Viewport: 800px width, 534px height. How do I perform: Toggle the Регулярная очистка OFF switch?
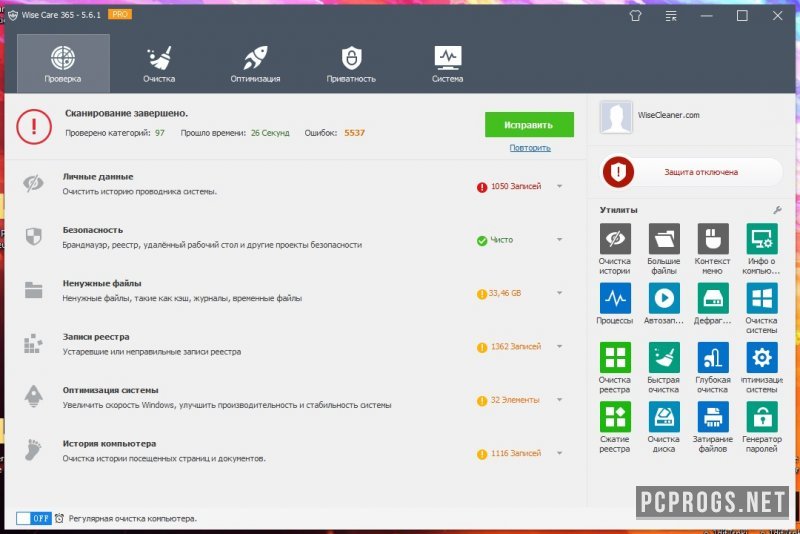click(34, 518)
